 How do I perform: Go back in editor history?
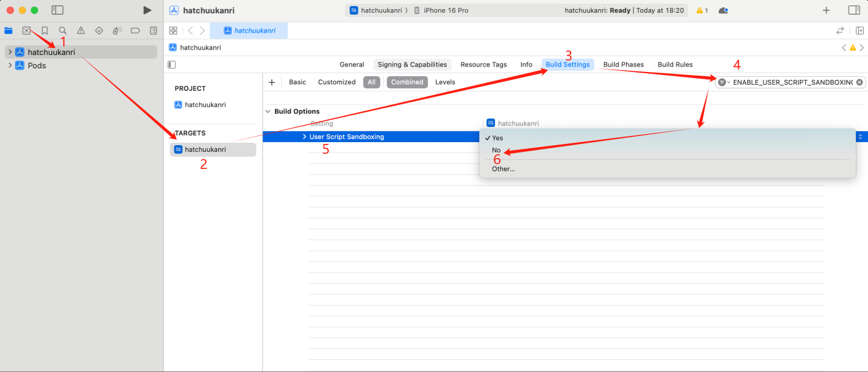190,30
